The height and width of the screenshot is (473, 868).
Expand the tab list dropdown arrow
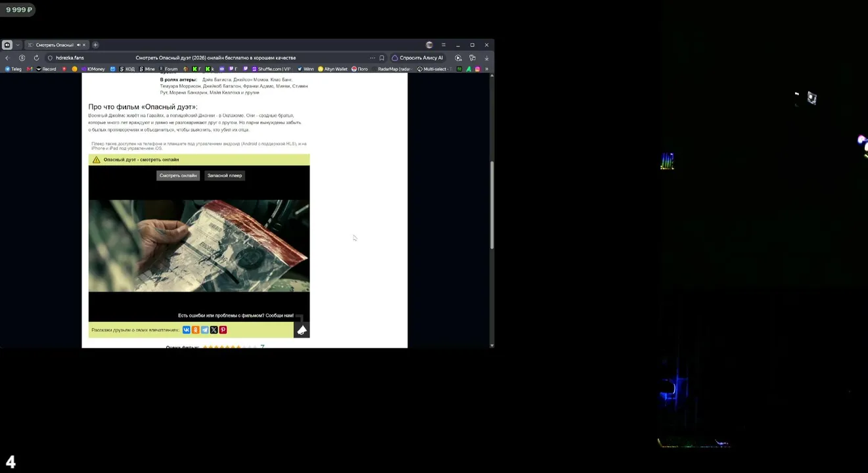click(18, 45)
